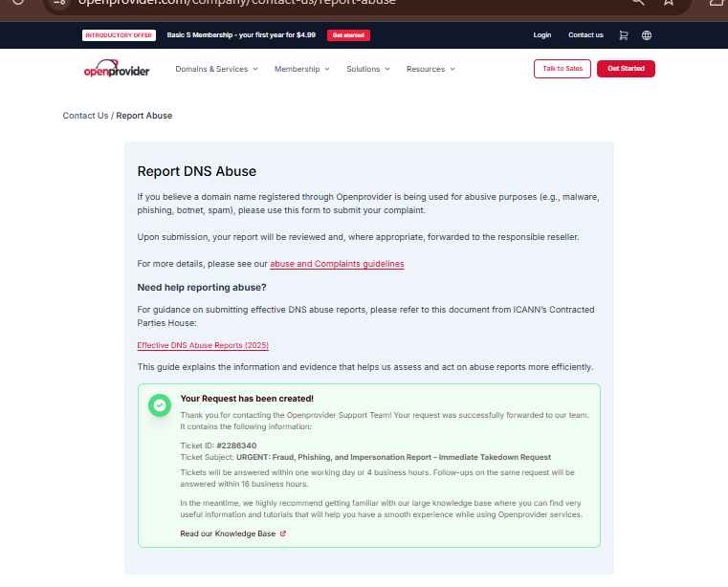The height and width of the screenshot is (587, 728).
Task: Open the globe language selector
Action: [647, 35]
